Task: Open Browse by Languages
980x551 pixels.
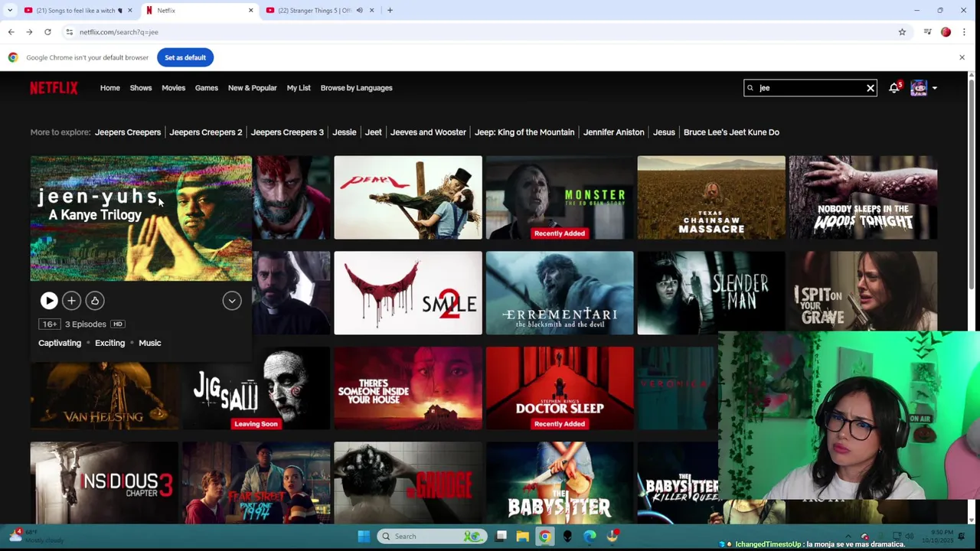Action: pos(357,88)
